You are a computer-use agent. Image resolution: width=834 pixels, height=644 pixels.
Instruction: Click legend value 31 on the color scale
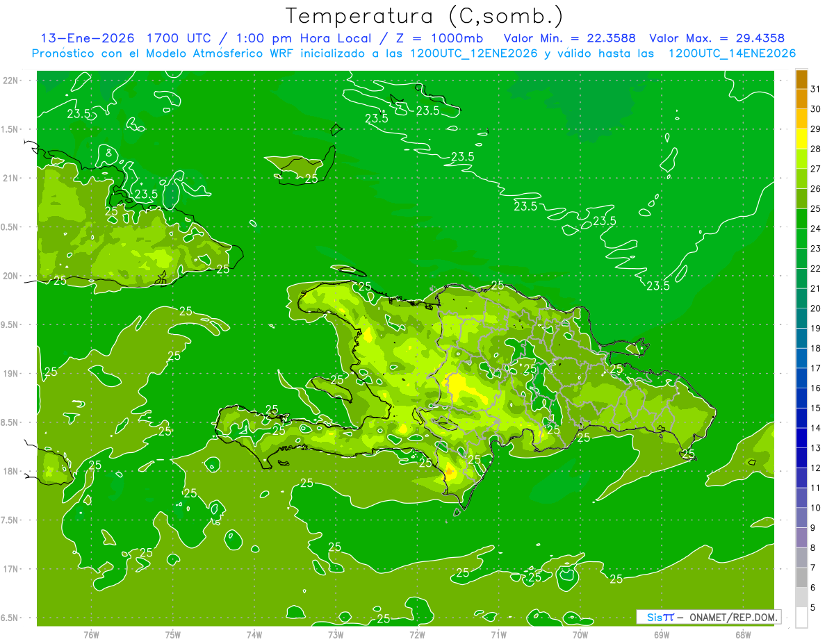[816, 88]
